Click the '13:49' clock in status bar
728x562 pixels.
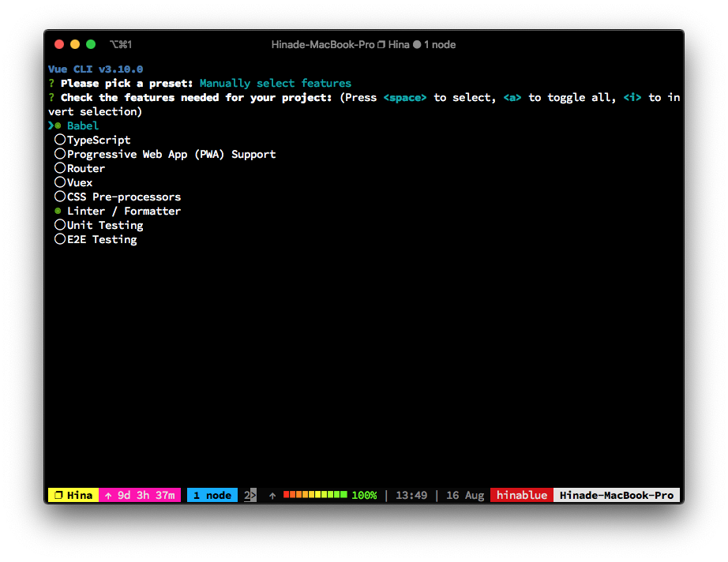point(411,496)
